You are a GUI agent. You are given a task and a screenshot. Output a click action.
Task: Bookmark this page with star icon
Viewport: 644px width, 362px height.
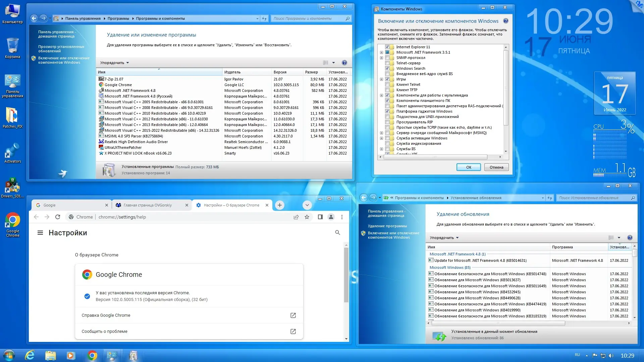point(307,217)
